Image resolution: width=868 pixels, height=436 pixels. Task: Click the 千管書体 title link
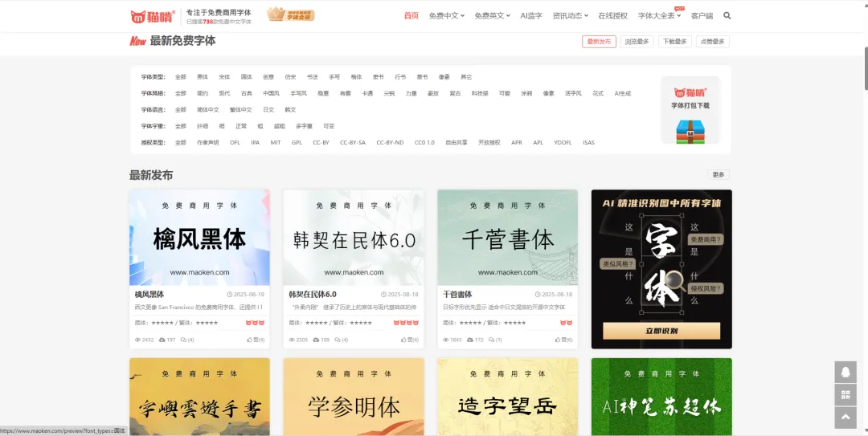(x=458, y=295)
